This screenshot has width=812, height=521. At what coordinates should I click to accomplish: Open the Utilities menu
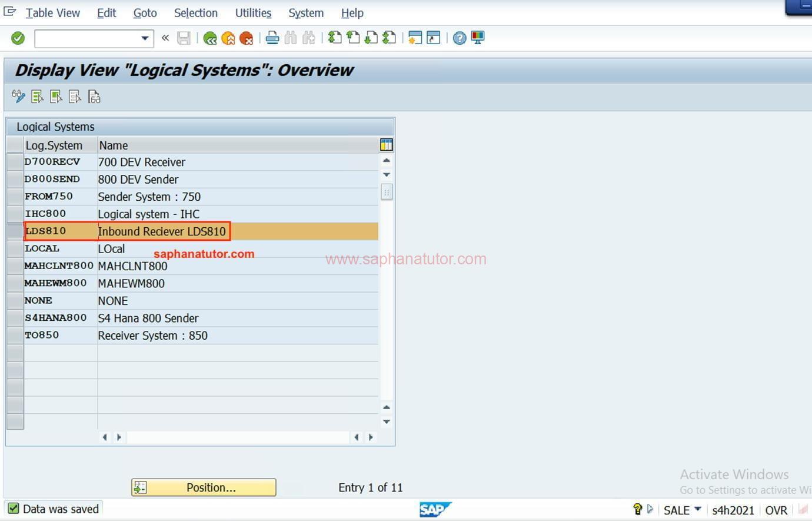[253, 13]
